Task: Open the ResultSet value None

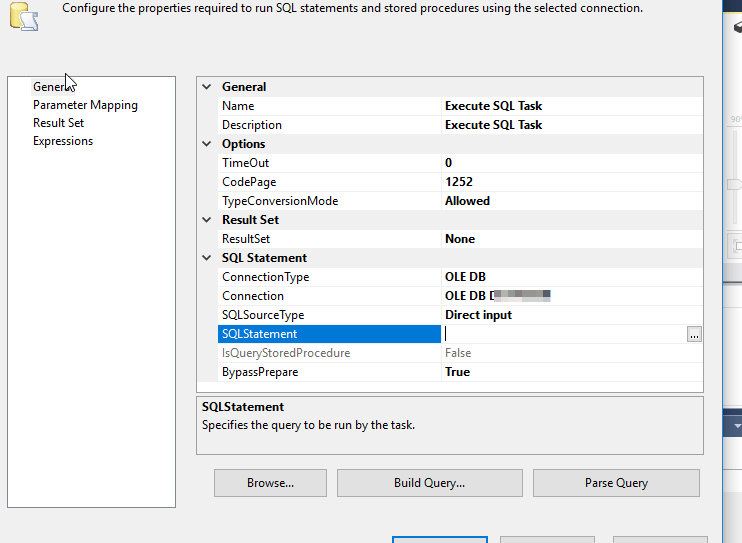Action: point(572,239)
